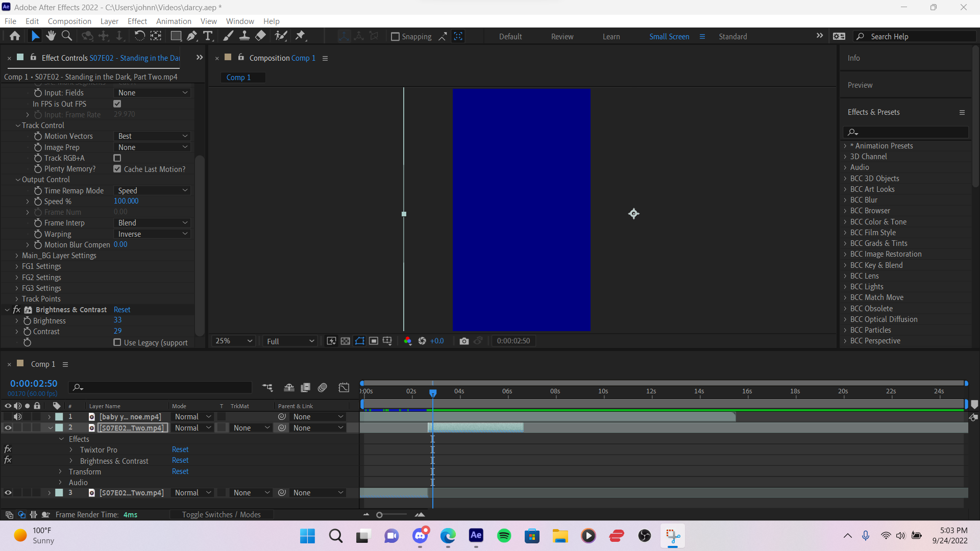Open the Adobe After Effects home screen
The image size is (980, 551).
click(x=14, y=36)
